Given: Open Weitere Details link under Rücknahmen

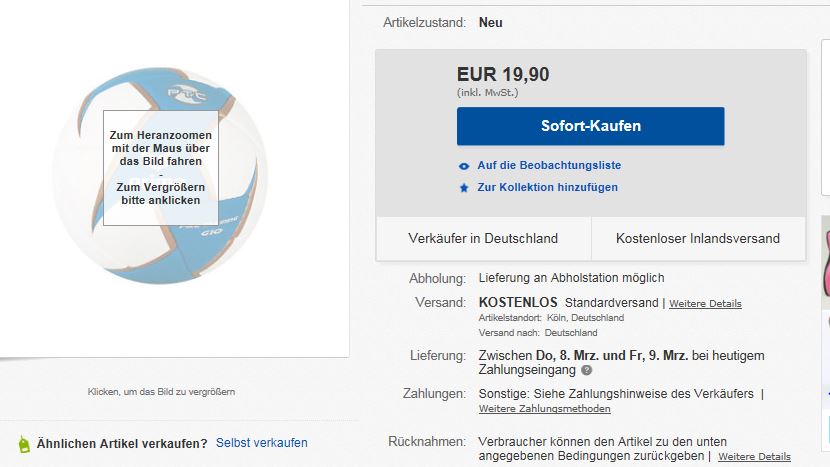Looking at the screenshot, I should (x=754, y=456).
